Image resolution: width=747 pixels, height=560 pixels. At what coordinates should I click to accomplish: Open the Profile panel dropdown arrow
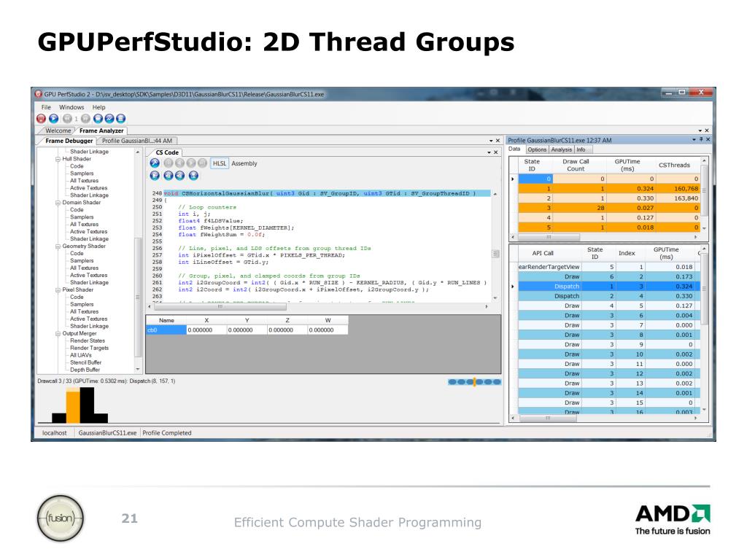[694, 140]
